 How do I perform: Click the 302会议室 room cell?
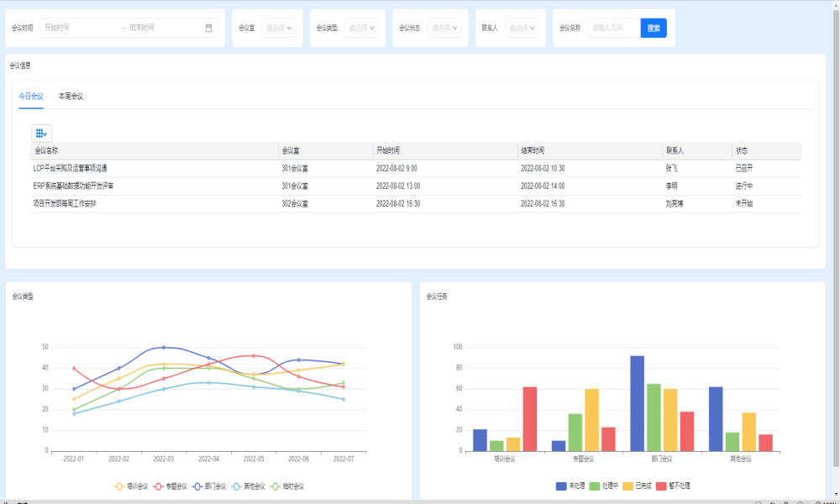click(295, 203)
